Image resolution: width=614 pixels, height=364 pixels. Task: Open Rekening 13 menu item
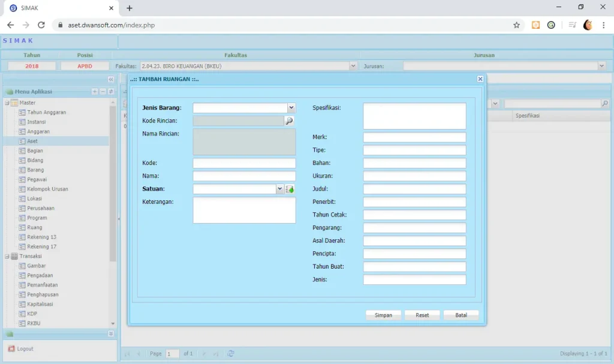(x=42, y=237)
